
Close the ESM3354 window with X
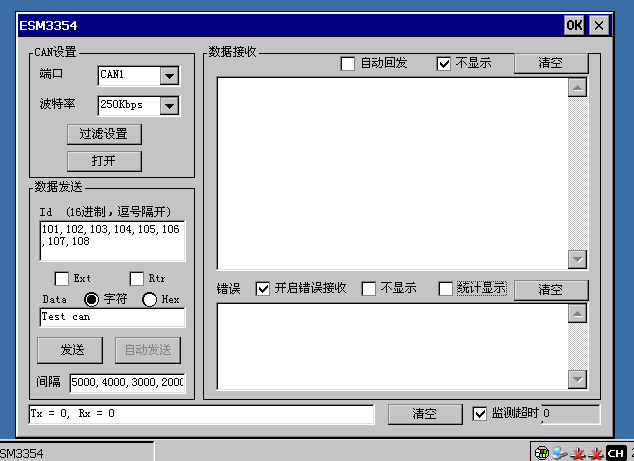[599, 25]
